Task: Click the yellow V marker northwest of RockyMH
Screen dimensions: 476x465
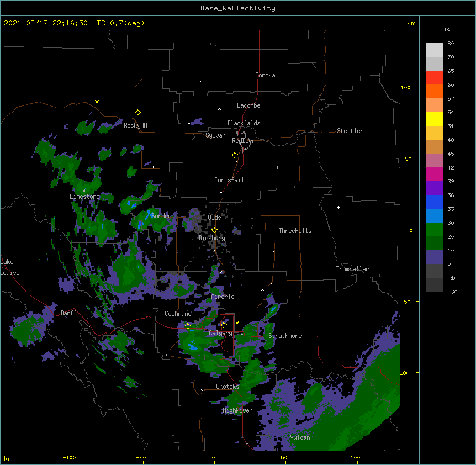Action: [97, 102]
